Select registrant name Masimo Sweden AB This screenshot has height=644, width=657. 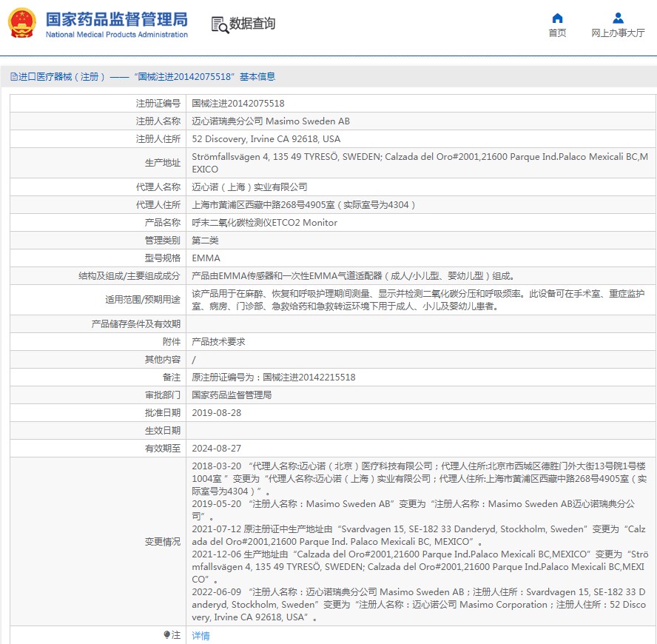[271, 121]
